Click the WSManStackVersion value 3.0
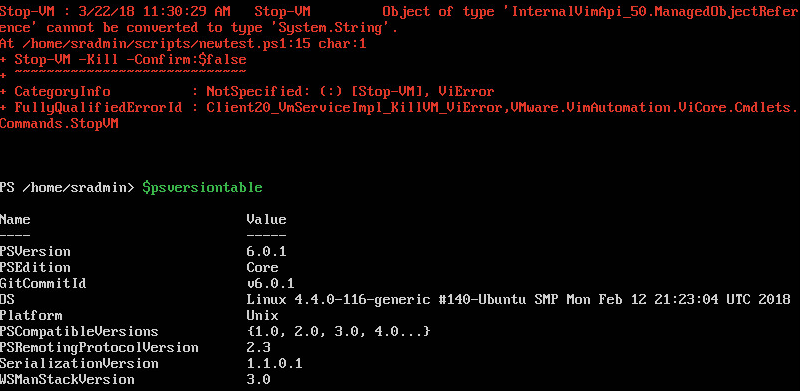Image resolution: width=800 pixels, height=391 pixels. tap(258, 379)
